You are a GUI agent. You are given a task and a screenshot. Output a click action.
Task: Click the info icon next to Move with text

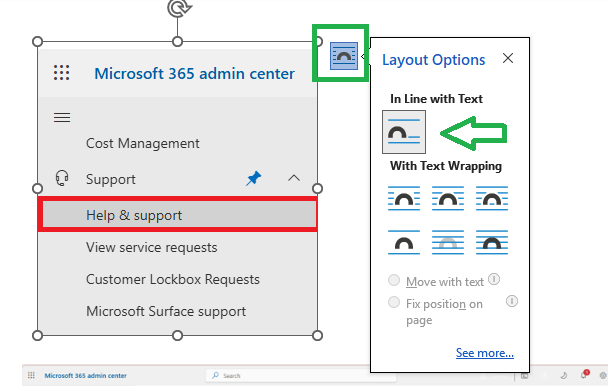(494, 279)
